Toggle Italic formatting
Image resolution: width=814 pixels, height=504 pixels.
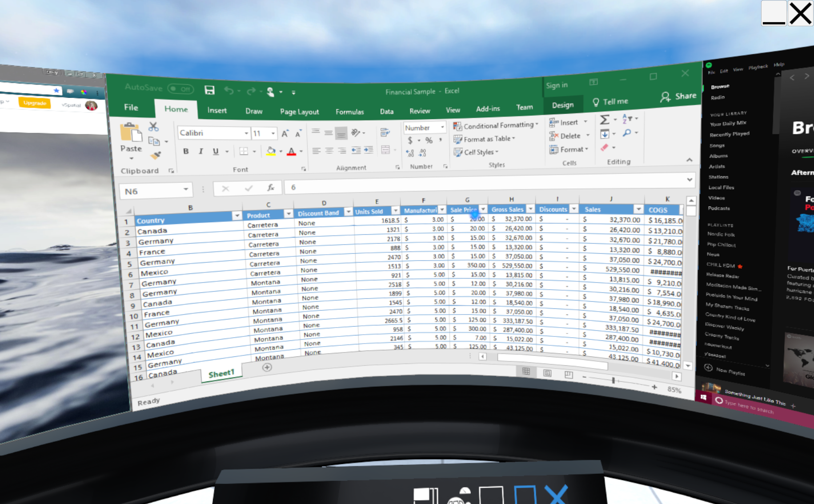tap(201, 152)
